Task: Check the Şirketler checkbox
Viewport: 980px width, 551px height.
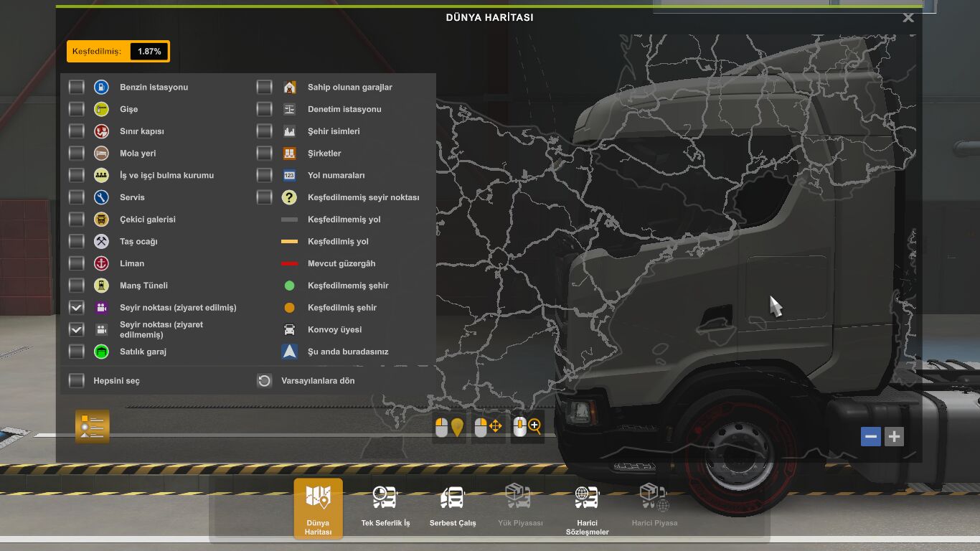Action: [x=265, y=154]
